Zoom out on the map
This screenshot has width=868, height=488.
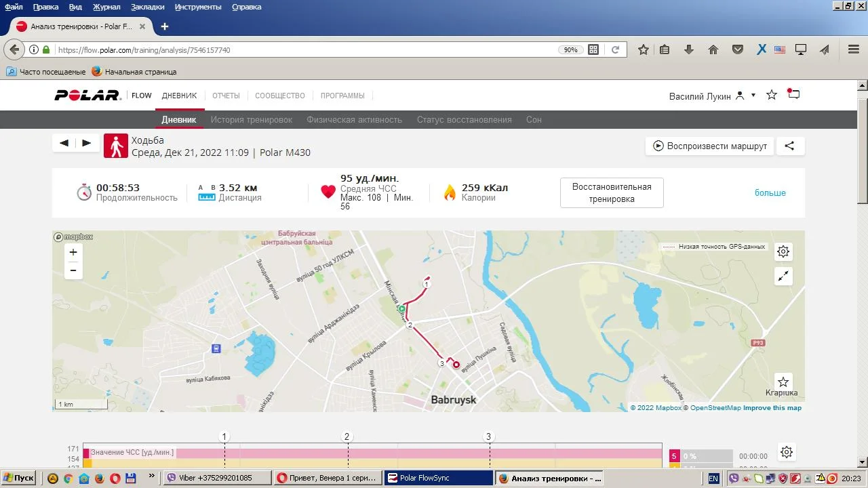coord(73,270)
